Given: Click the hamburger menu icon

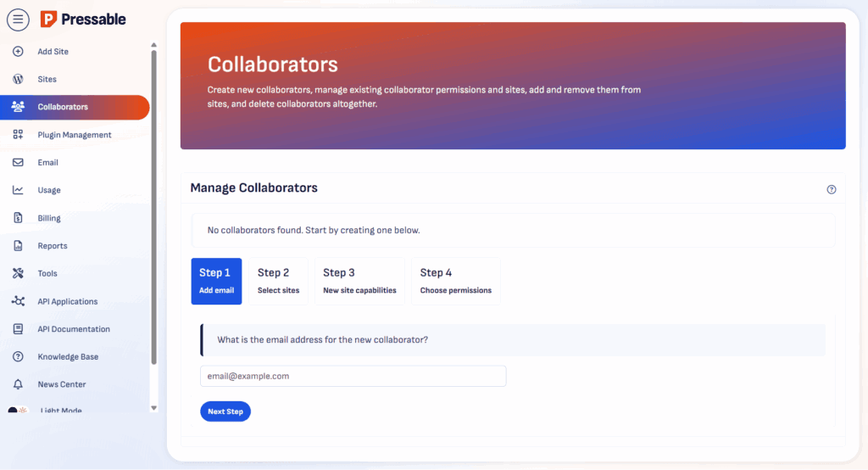Looking at the screenshot, I should tap(18, 20).
